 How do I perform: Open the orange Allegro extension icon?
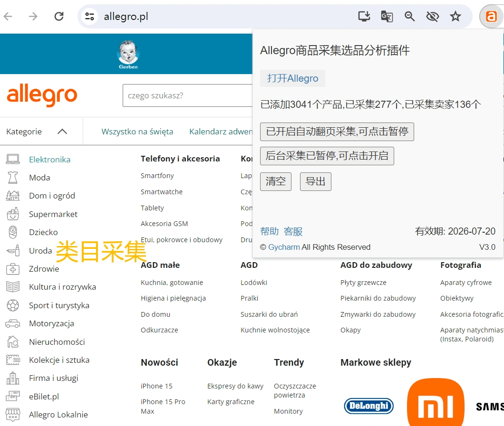[x=491, y=16]
